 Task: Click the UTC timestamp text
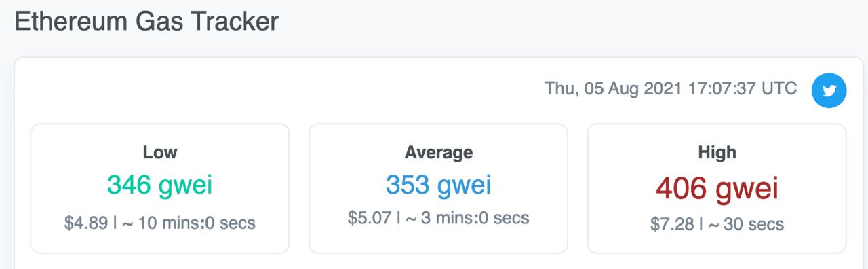tap(671, 88)
